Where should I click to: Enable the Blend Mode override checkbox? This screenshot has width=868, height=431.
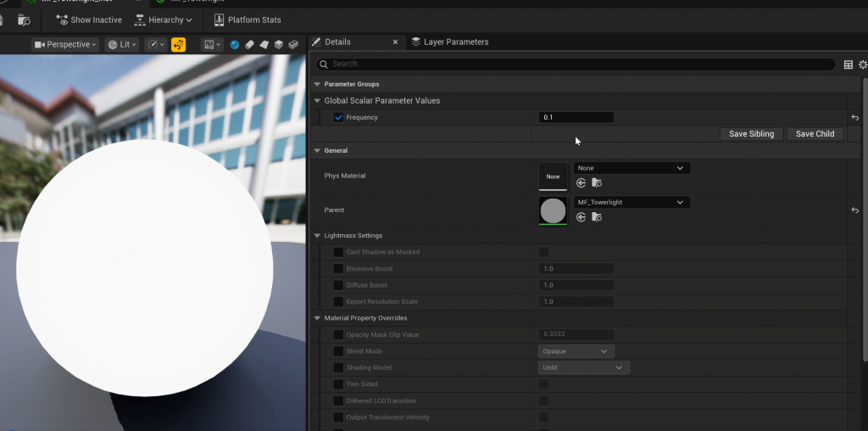tap(338, 351)
